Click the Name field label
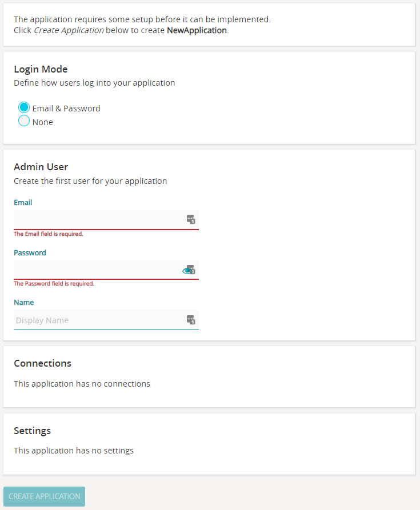The width and height of the screenshot is (420, 510). pyautogui.click(x=23, y=303)
